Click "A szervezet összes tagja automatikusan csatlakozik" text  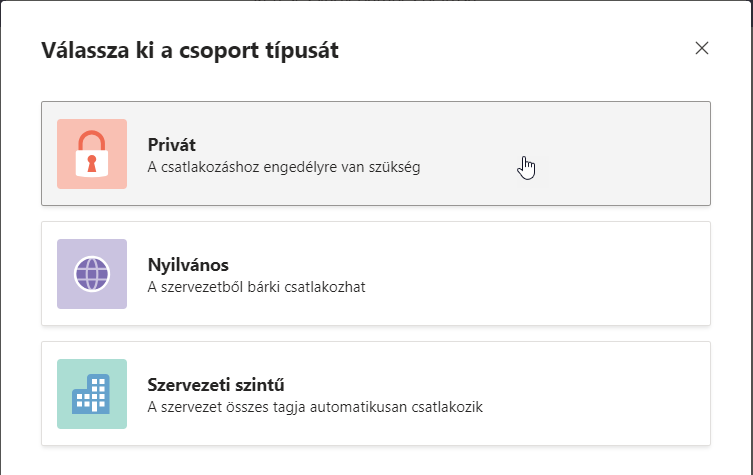(315, 407)
